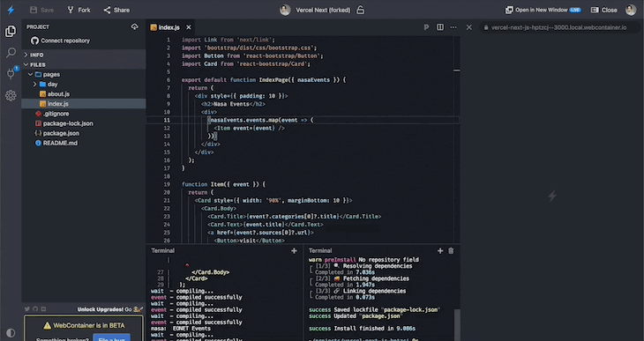Click the X icon beside the preview URL
Viewport: 644px width, 341px height.
(469, 27)
